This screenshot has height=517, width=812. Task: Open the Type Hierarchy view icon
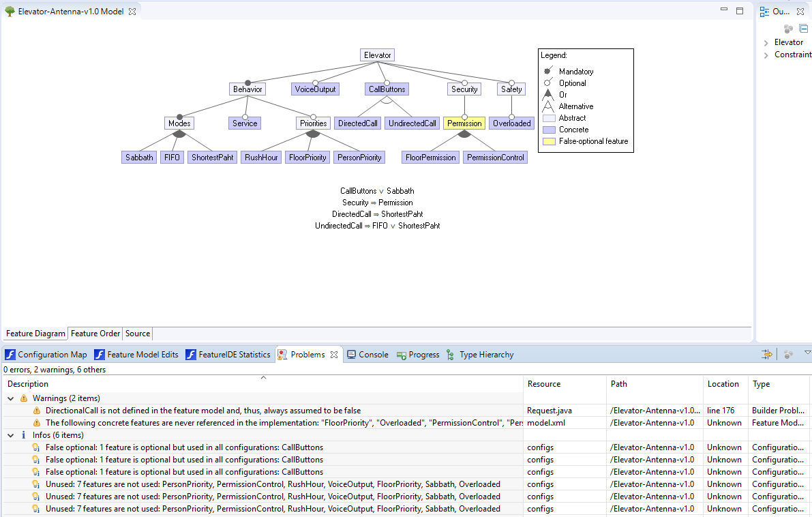449,354
